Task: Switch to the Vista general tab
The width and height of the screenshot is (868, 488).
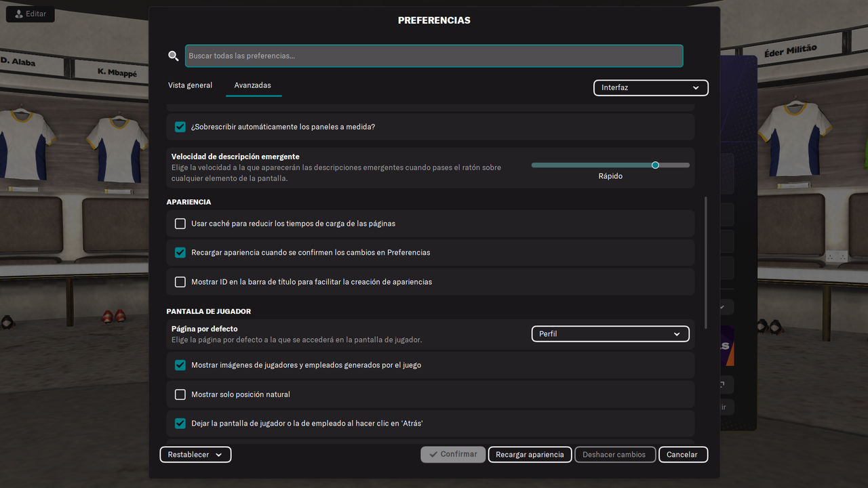Action: [x=190, y=85]
